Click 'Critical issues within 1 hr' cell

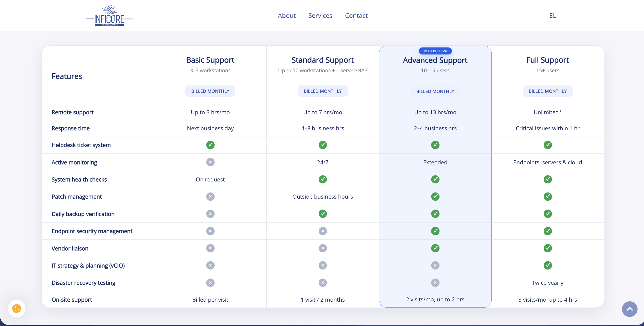pos(548,128)
